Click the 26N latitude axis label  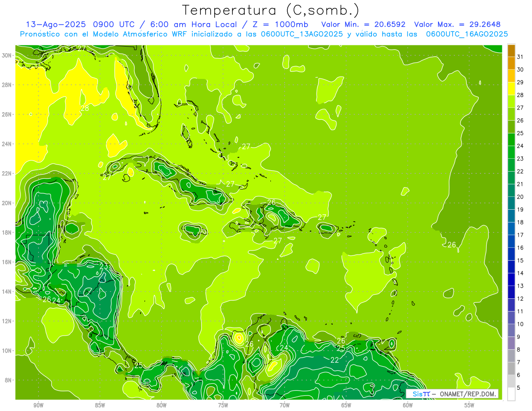7,114
